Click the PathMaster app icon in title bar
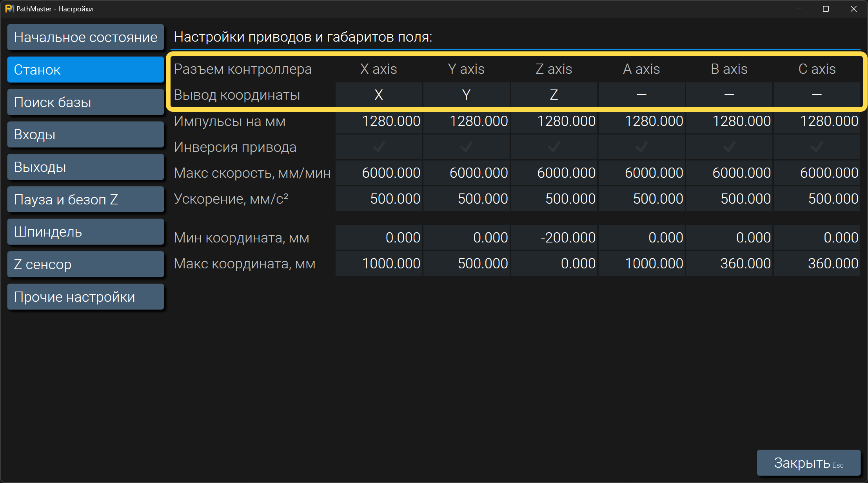Viewport: 868px width, 483px height. tap(9, 9)
